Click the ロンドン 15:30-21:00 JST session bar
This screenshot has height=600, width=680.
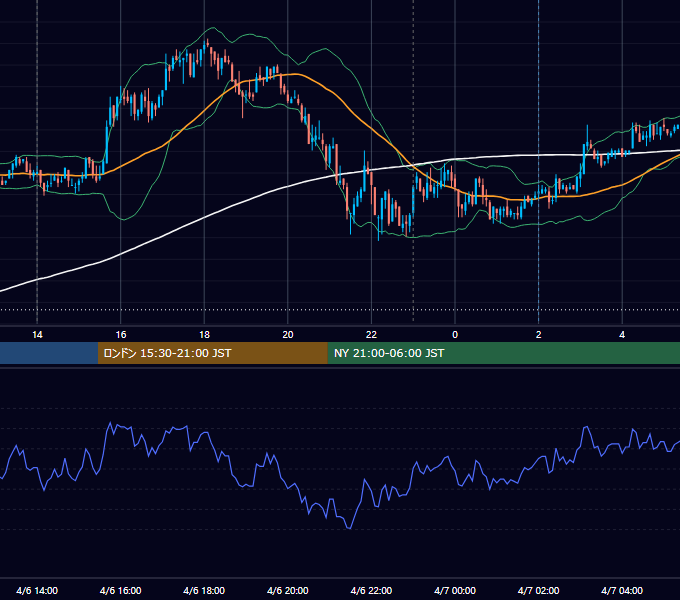[x=212, y=353]
